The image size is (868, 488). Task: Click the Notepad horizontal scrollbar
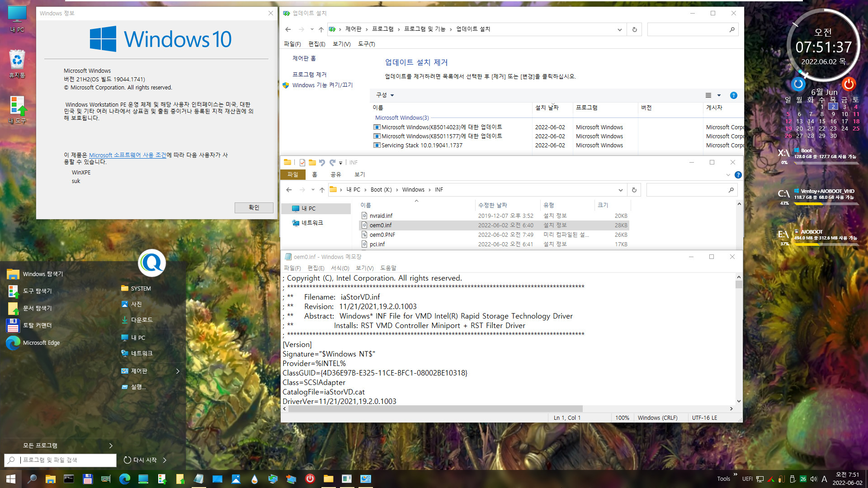435,408
